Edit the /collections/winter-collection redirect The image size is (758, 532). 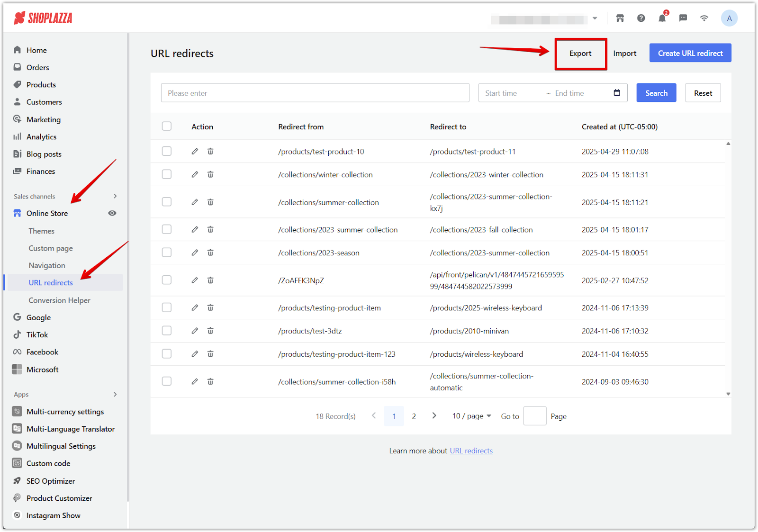click(x=195, y=174)
